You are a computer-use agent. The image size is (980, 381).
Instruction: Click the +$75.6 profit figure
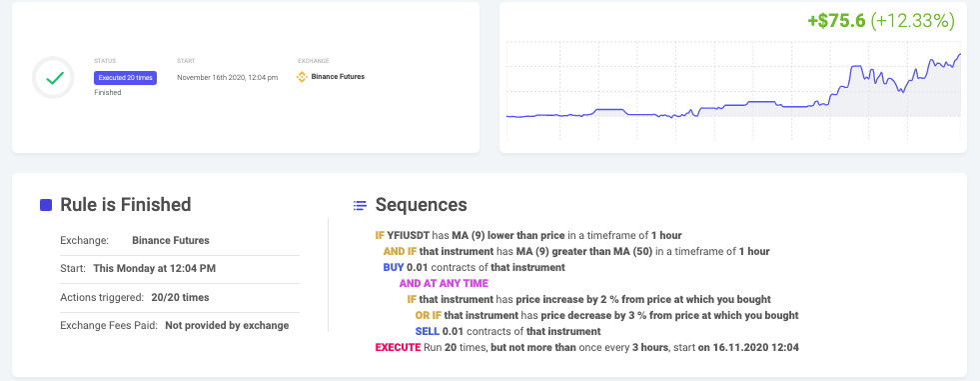836,21
